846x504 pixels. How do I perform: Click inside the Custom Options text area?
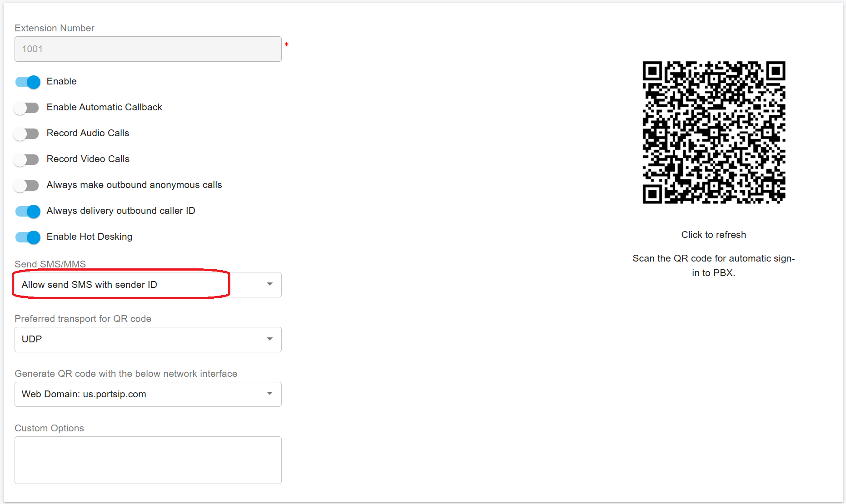[x=148, y=460]
